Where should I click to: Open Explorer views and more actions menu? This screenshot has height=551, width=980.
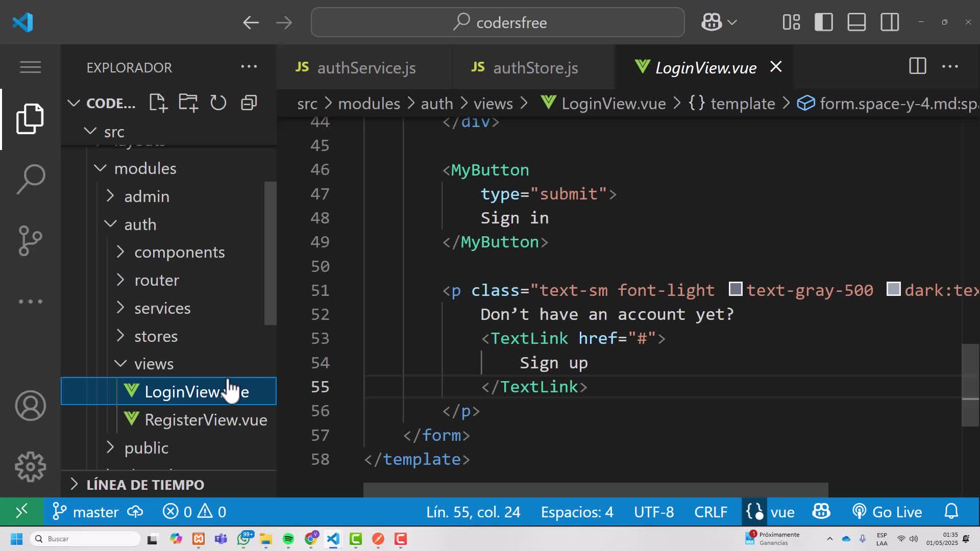249,67
